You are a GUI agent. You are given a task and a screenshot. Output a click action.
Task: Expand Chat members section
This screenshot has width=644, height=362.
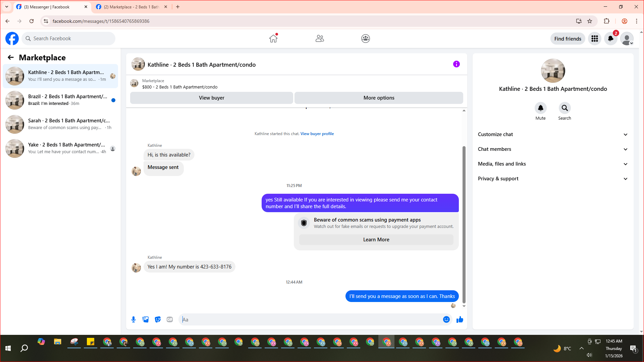(552, 149)
